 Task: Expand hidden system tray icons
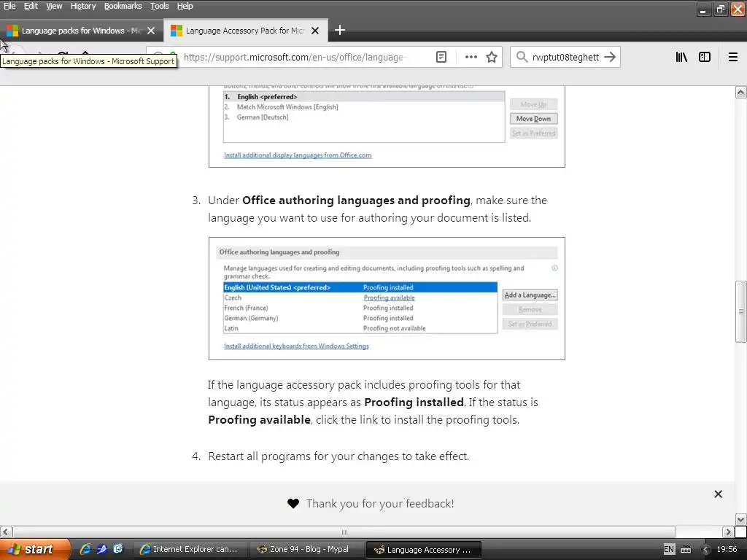706,550
